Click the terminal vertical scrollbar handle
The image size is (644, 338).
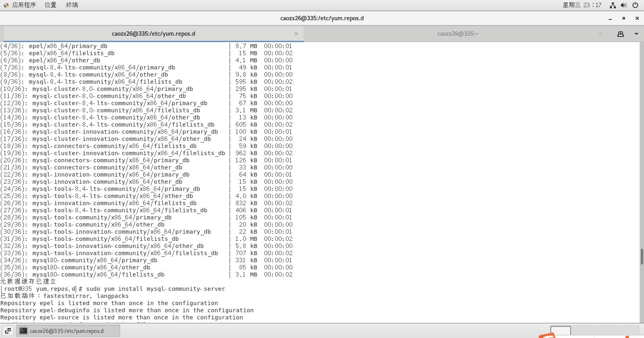click(x=642, y=256)
